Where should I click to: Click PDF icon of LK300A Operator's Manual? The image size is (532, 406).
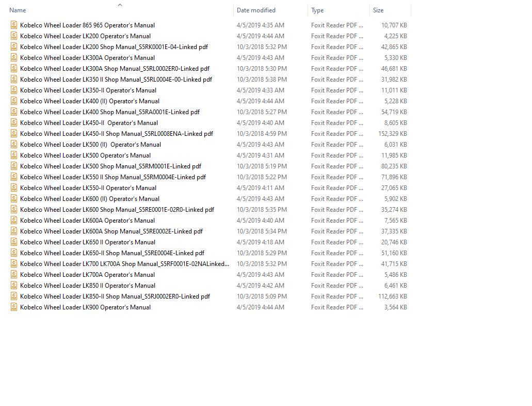[x=14, y=57]
